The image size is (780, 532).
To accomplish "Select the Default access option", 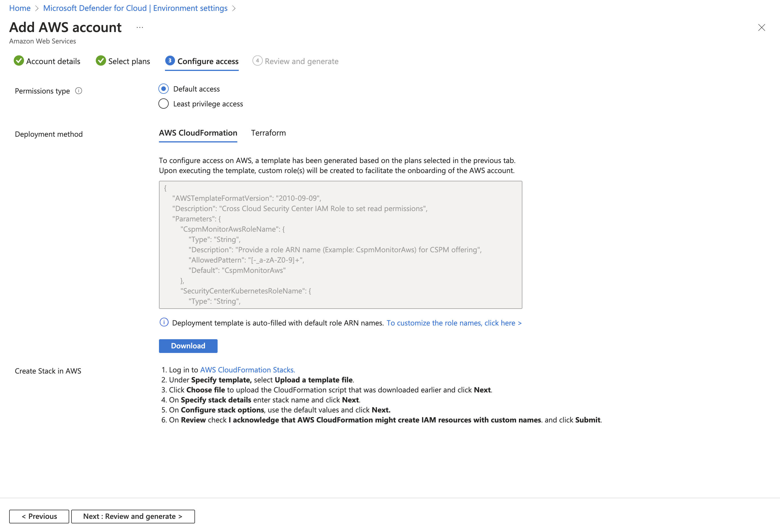I will 164,89.
